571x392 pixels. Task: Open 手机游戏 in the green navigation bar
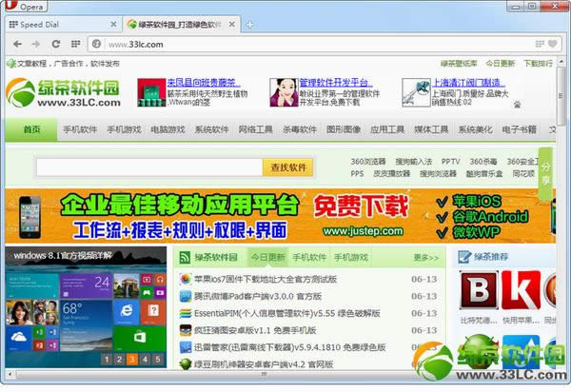(124, 129)
